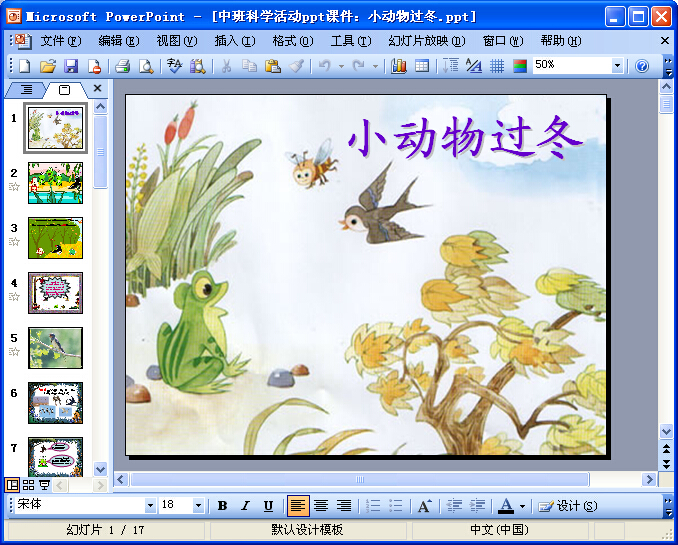Click the Expand All icon
Viewport: 678px width, 545px height.
[451, 66]
